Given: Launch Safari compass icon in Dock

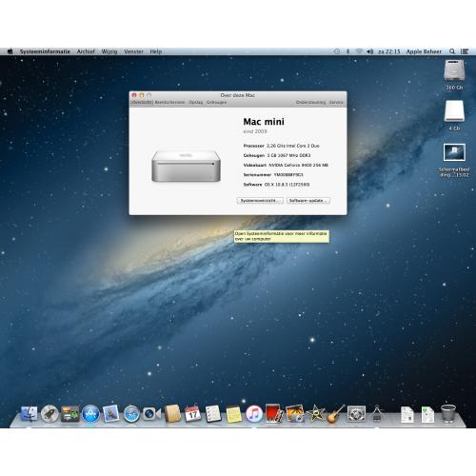Looking at the screenshot, I should coord(131,414).
